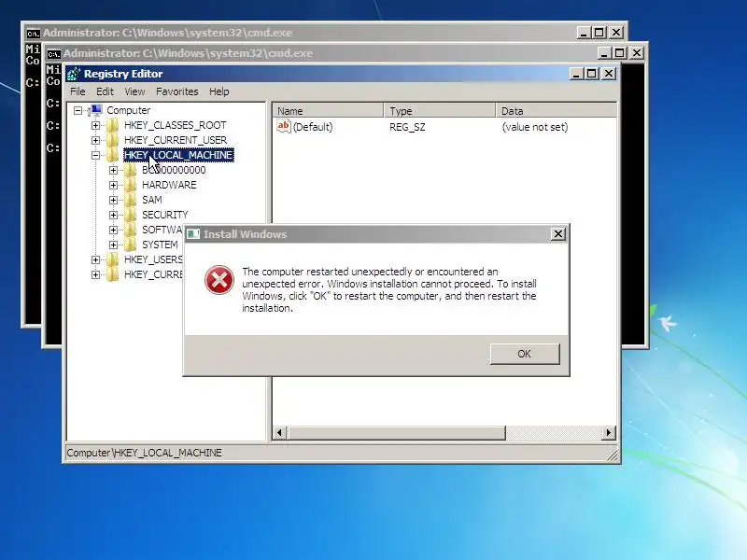Expand the HKEY_CURRENT_USER key
Screen dimensions: 747x560
pyautogui.click(x=96, y=141)
